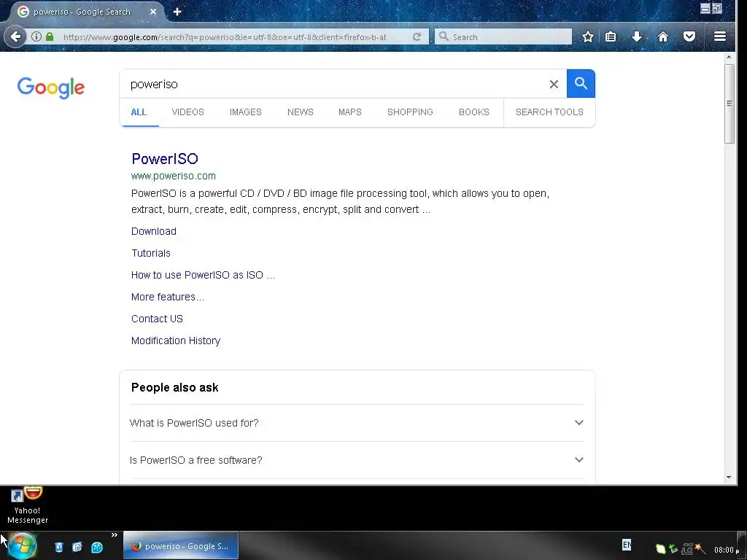
Task: Open the downloads arrow icon
Action: tap(637, 36)
